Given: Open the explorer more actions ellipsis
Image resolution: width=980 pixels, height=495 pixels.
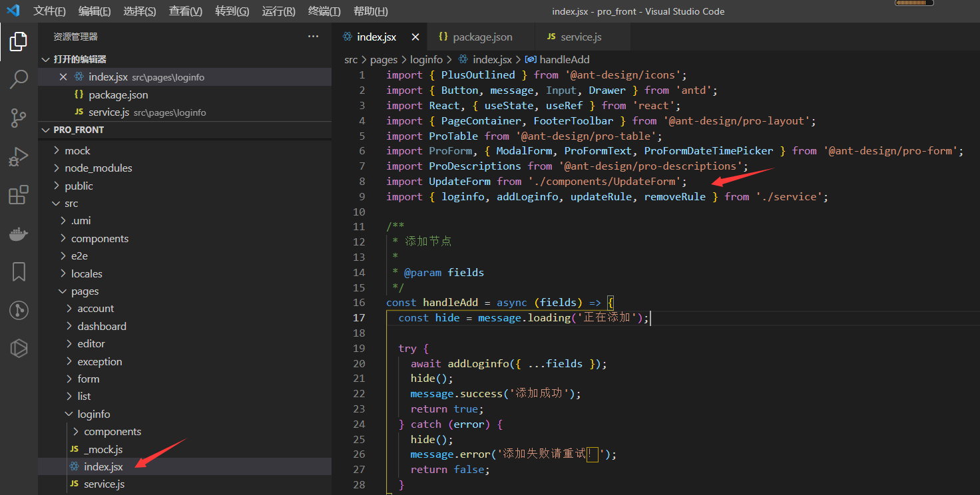Looking at the screenshot, I should [313, 37].
